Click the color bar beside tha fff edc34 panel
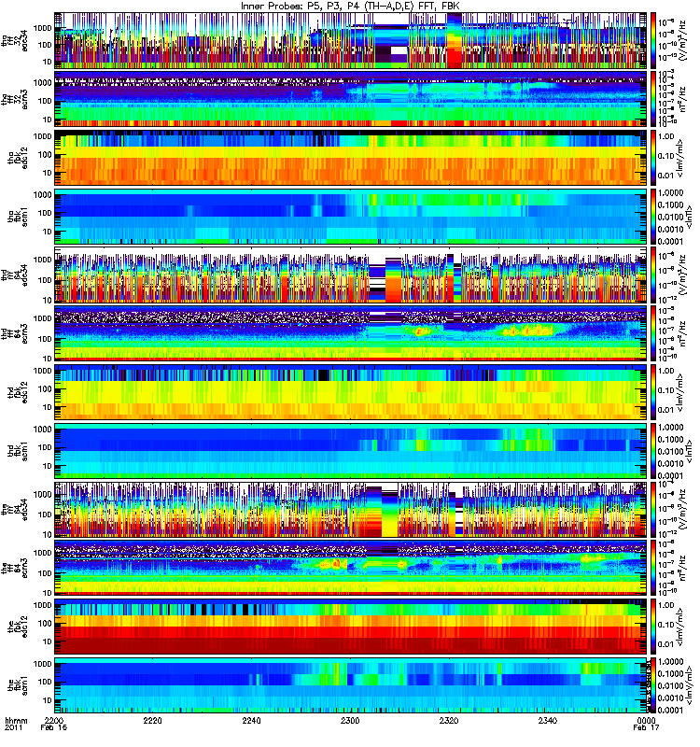Image resolution: width=700 pixels, height=747 pixels. coord(653,41)
